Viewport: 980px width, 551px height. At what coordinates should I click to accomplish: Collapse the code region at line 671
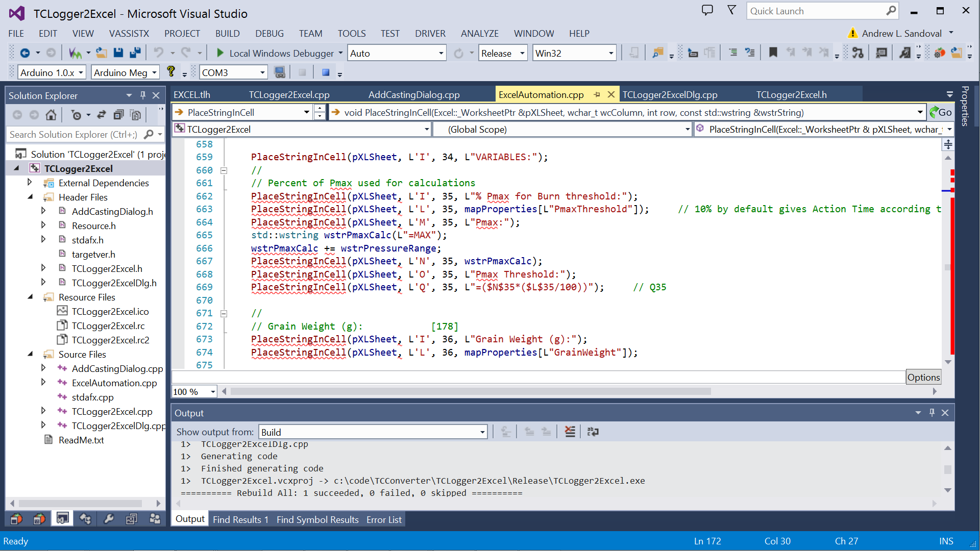[x=224, y=314]
